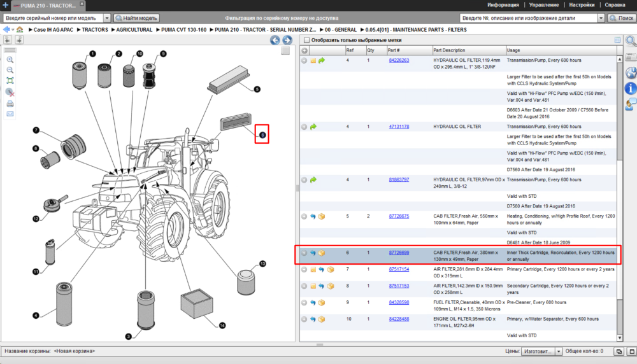Add part 87726675 using its round plus button
637x364 pixels.
304,217
